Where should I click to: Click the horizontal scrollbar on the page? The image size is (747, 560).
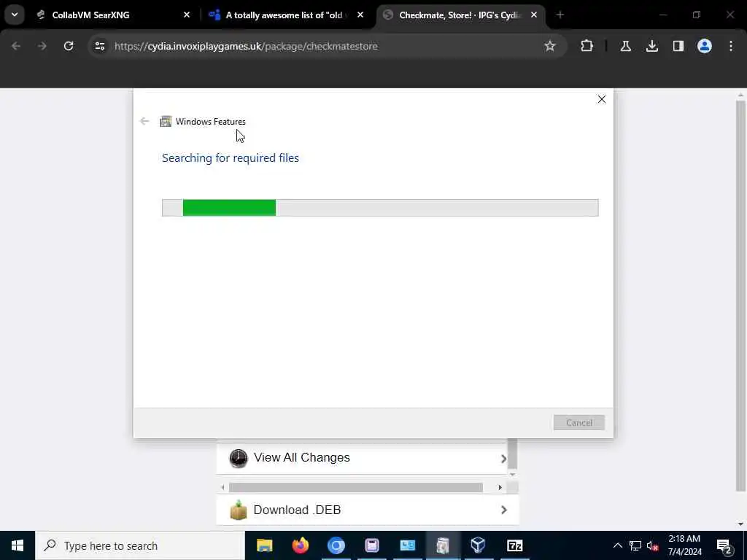(355, 487)
